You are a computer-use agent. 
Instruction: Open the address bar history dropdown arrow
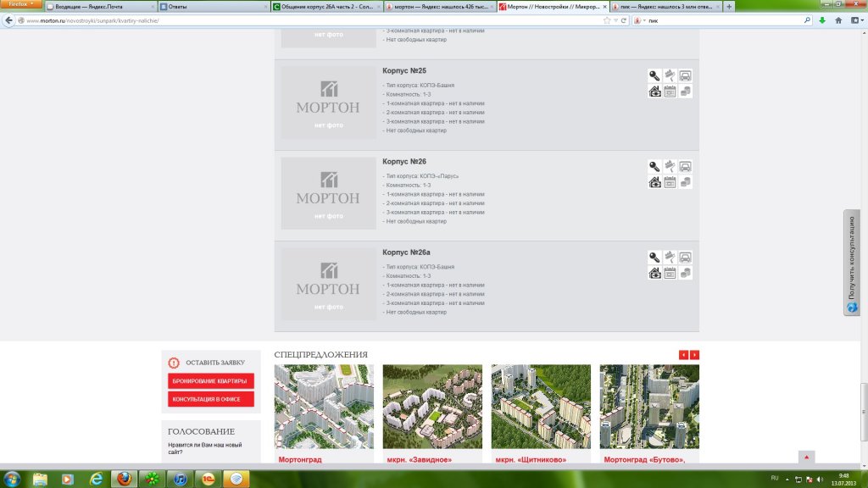pos(615,20)
